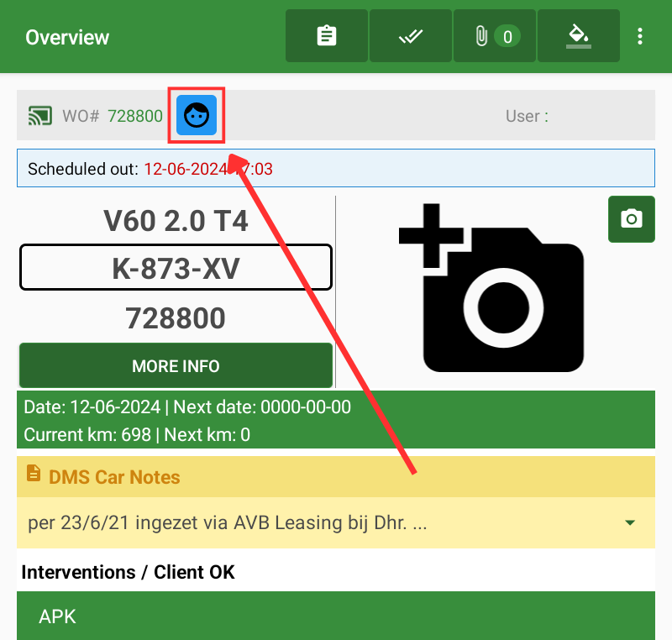Screen dimensions: 672x640
Task: Click the blue customer face icon
Action: point(197,115)
